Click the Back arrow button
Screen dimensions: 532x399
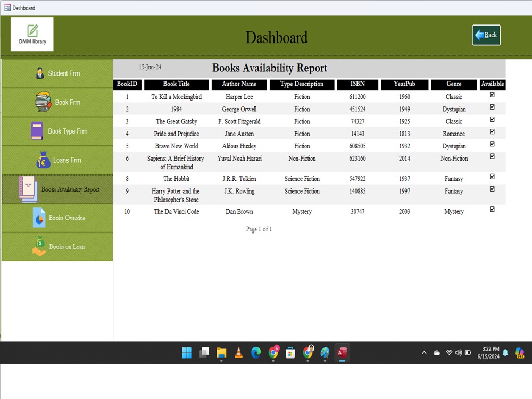pos(486,35)
